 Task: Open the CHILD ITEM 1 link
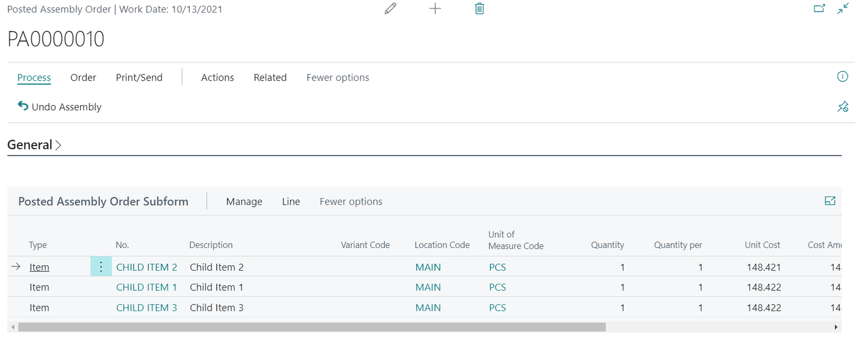click(x=146, y=288)
